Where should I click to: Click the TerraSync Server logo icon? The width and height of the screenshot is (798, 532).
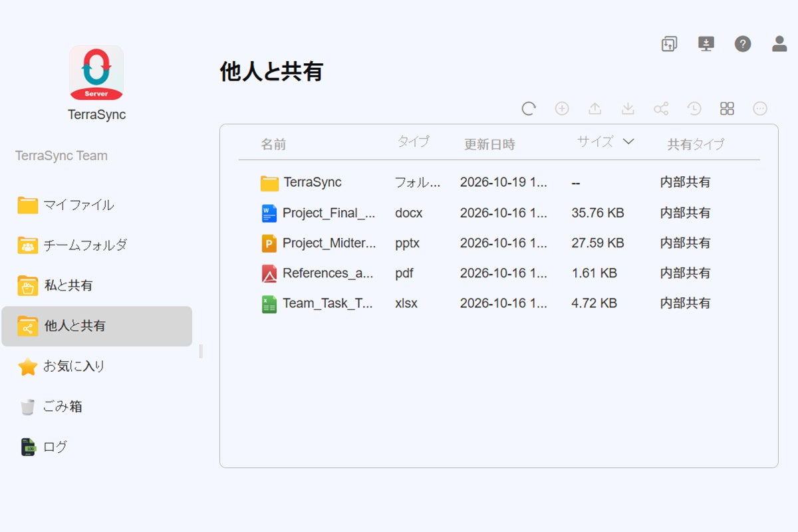pyautogui.click(x=96, y=73)
